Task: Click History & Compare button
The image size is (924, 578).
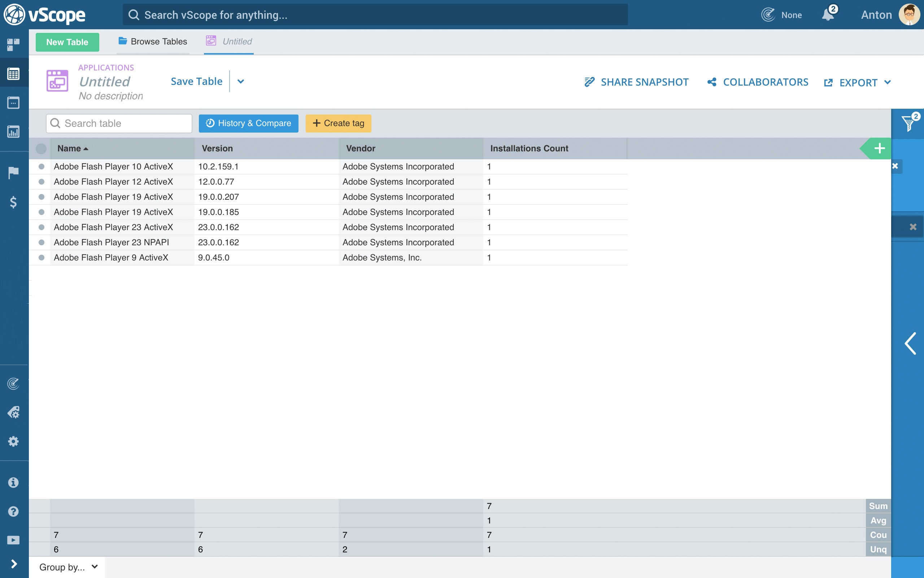Action: (249, 123)
